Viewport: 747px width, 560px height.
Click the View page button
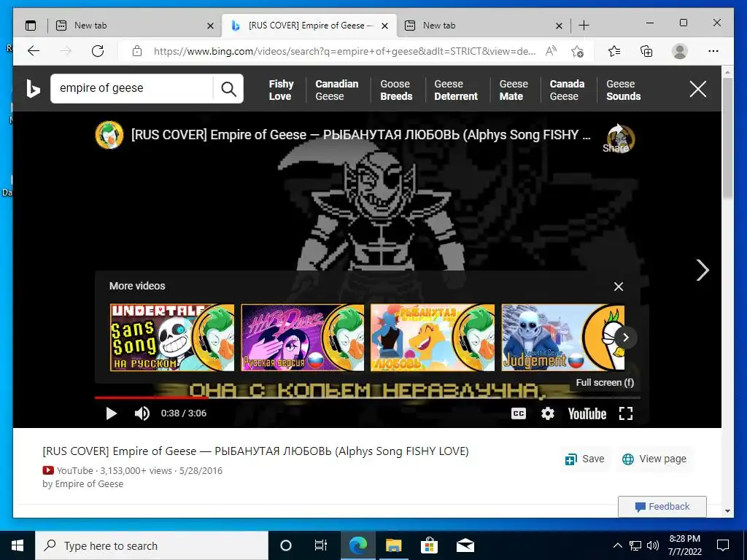654,459
